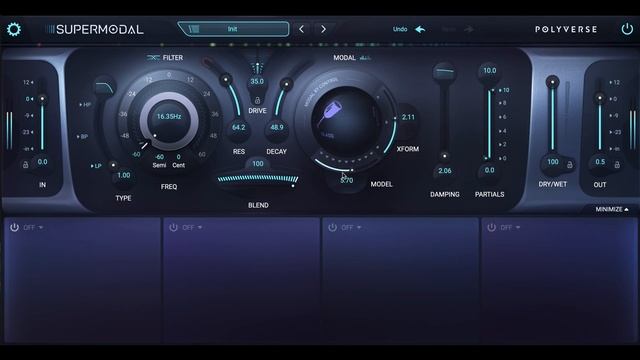Click the XFORM value 2.11

click(408, 117)
